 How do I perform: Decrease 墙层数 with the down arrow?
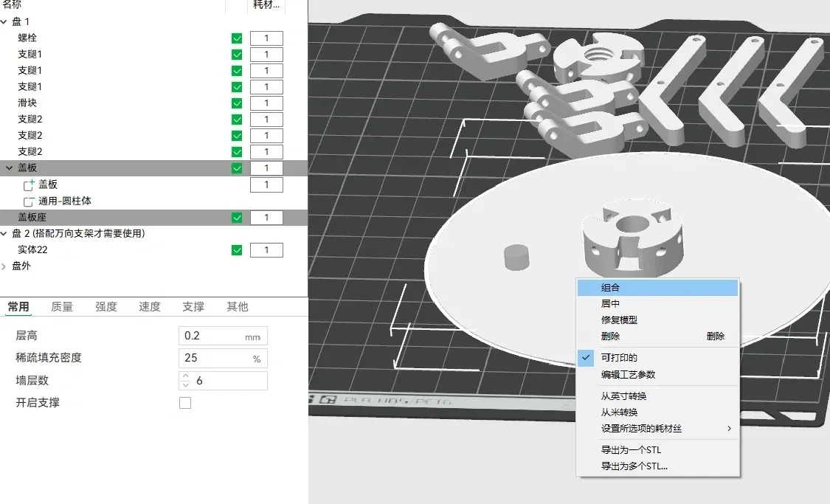click(x=185, y=385)
